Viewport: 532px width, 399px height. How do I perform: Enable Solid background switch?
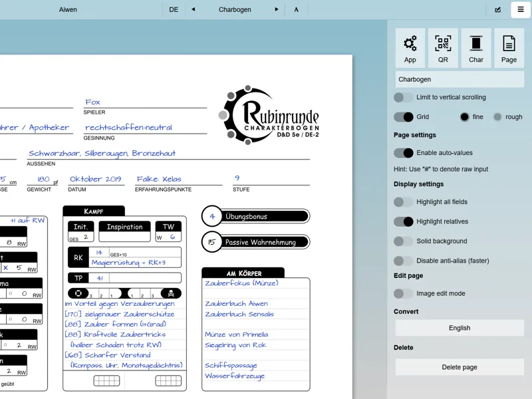pyautogui.click(x=404, y=241)
